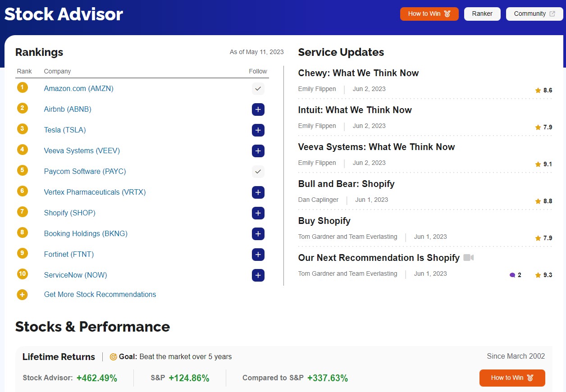Click the rank 7 badge next to Shopify
Viewport: 566px width, 392px height.
point(22,212)
